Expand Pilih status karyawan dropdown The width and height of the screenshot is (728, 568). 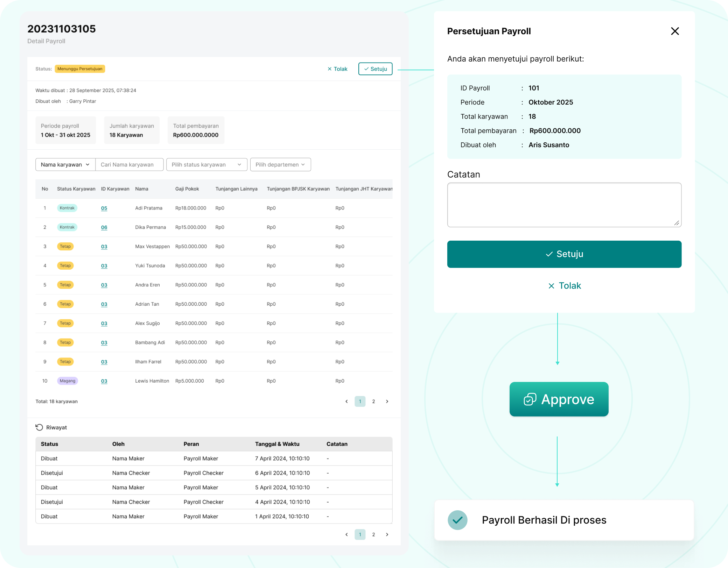coord(206,165)
